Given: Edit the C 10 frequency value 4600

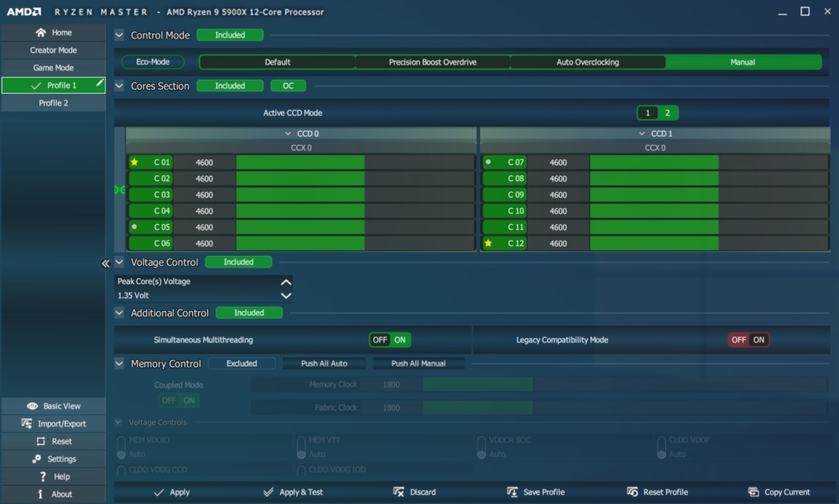Looking at the screenshot, I should tap(558, 210).
